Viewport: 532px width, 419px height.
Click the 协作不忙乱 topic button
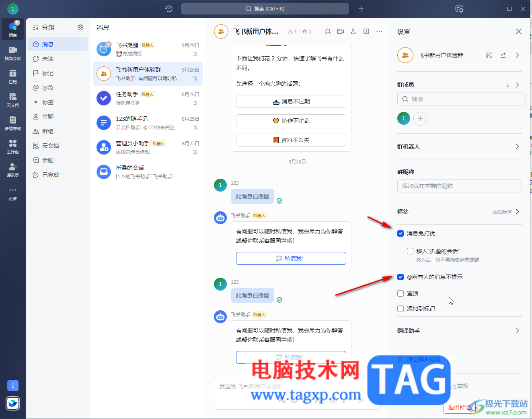click(x=291, y=121)
